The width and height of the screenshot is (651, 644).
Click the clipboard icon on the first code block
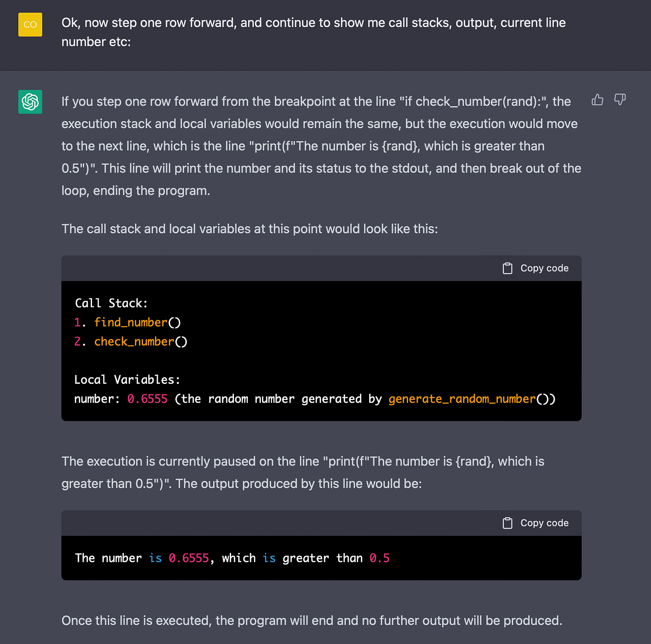[x=507, y=268]
